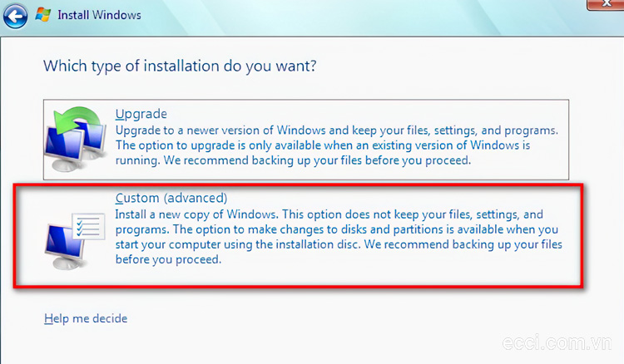Viewport: 624px width, 364px height.
Task: Choose the Custom (advanced) option title
Action: [x=171, y=198]
